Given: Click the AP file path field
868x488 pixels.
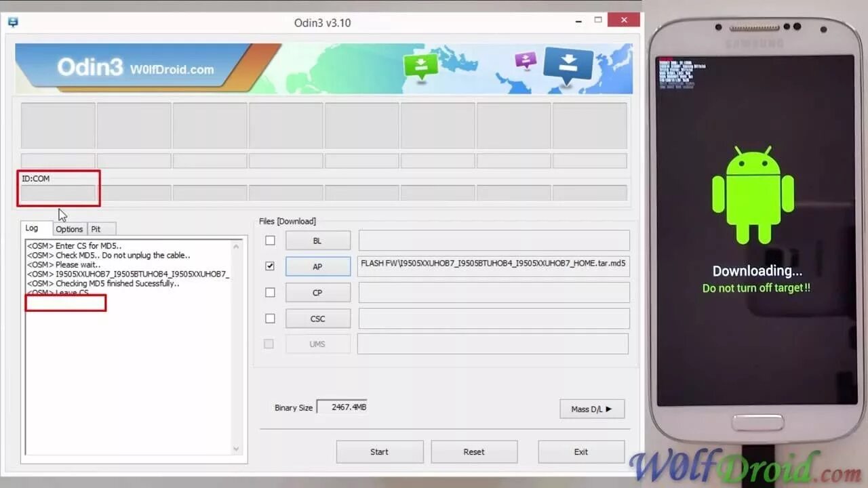Looking at the screenshot, I should 494,266.
